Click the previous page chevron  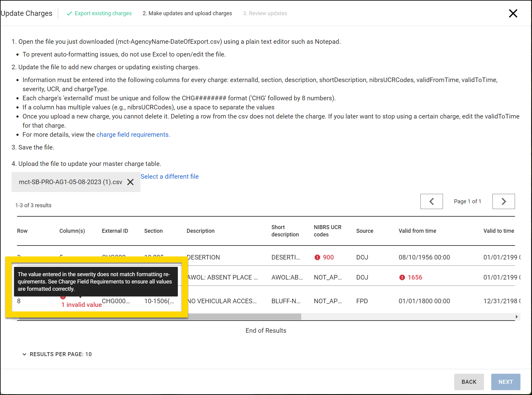(x=431, y=201)
